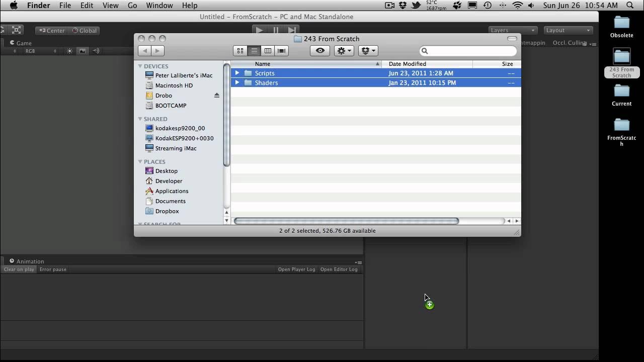Click the Open Editor Log button
The width and height of the screenshot is (644, 362).
[339, 269]
